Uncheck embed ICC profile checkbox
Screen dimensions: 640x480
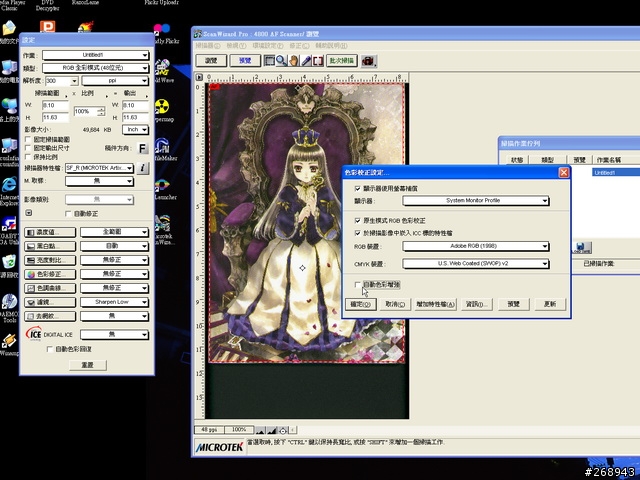click(x=358, y=233)
